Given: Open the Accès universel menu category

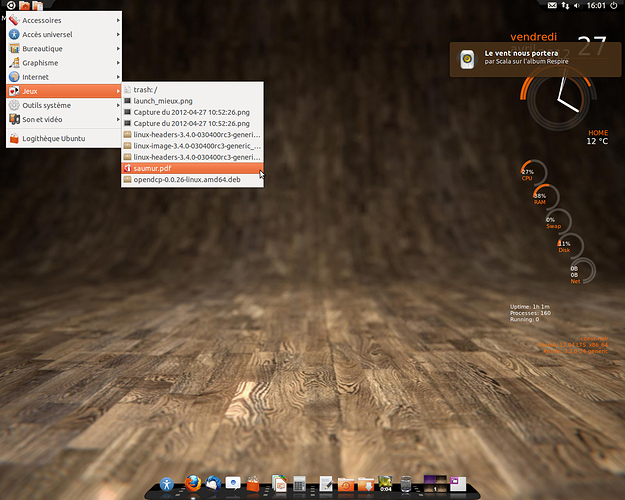Looking at the screenshot, I should click(64, 34).
